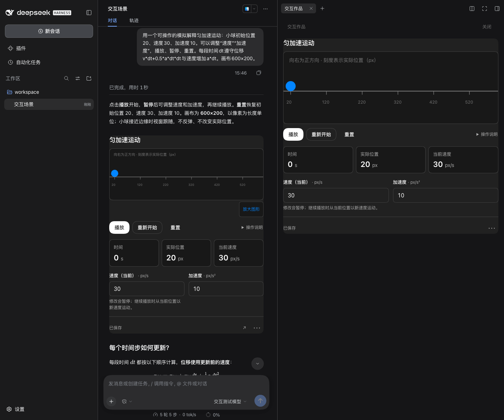504x420 pixels.
Task: Click 播放 in the chat simulation
Action: point(119,227)
